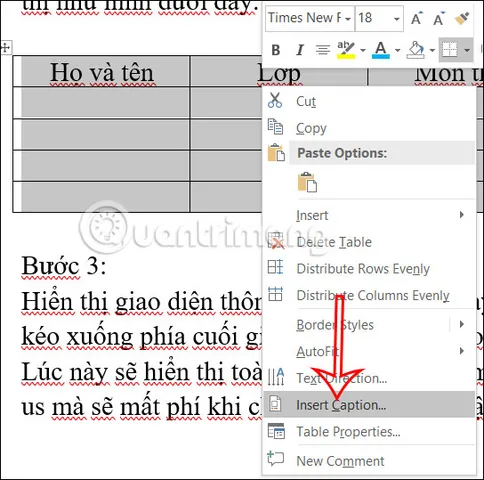Click the New Comment icon
The height and width of the screenshot is (480, 484).
tap(276, 459)
